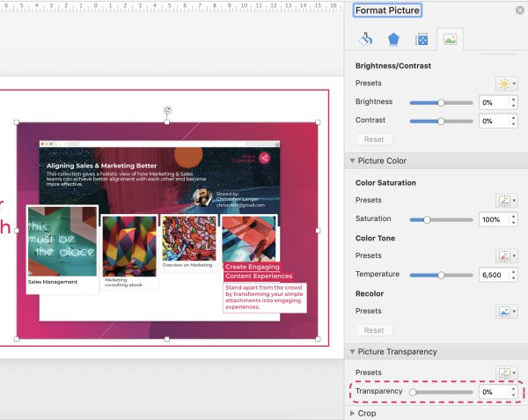This screenshot has width=528, height=420.
Task: Decrease Saturation with stepper down arrow
Action: 513,223
